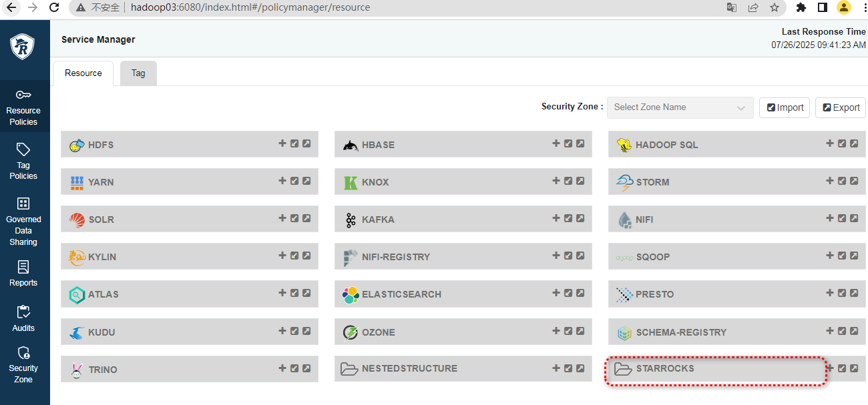Click the NESTEDSTRUCTURE service heading

click(x=409, y=368)
